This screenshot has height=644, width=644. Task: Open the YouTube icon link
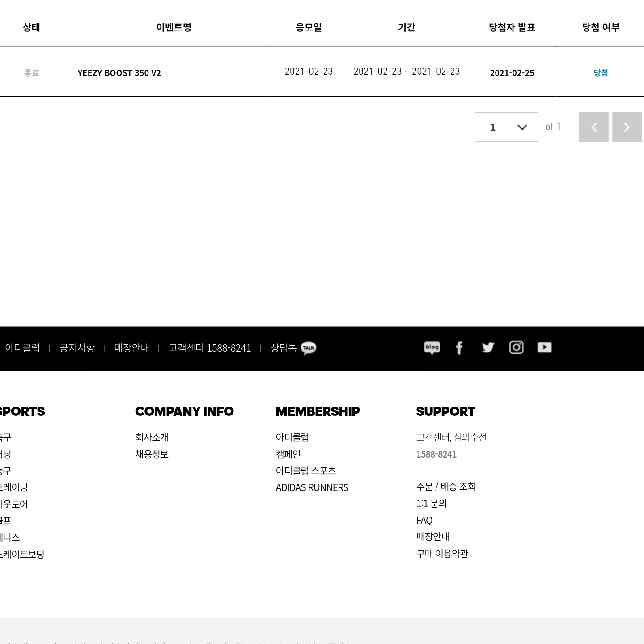(x=544, y=347)
